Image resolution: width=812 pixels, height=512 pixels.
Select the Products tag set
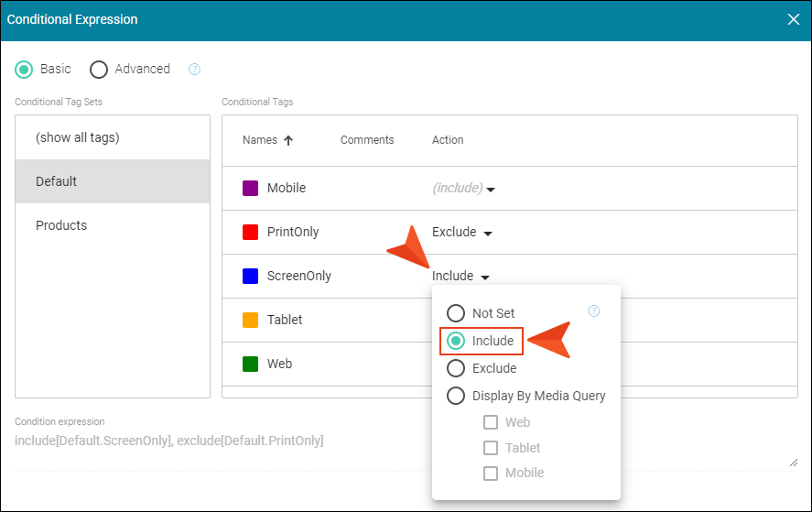(113, 225)
